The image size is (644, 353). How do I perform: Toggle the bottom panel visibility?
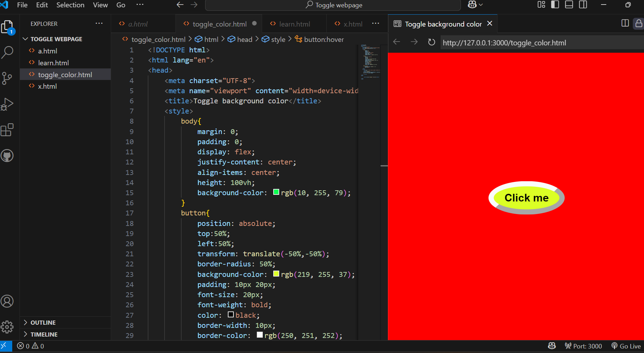click(569, 5)
